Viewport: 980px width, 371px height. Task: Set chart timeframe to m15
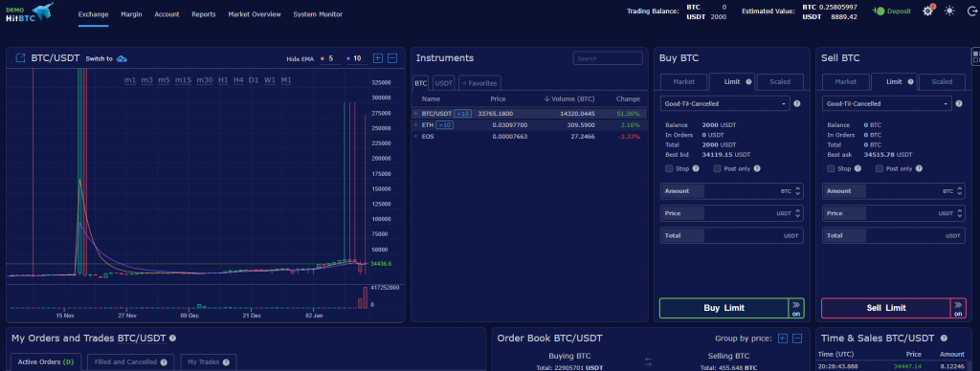coord(183,80)
